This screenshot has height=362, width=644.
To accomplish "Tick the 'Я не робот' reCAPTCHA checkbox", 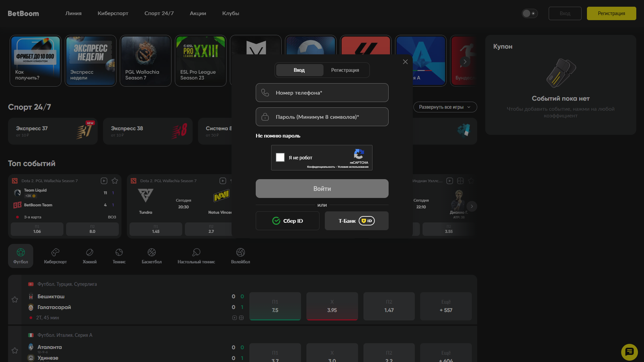I will click(280, 157).
